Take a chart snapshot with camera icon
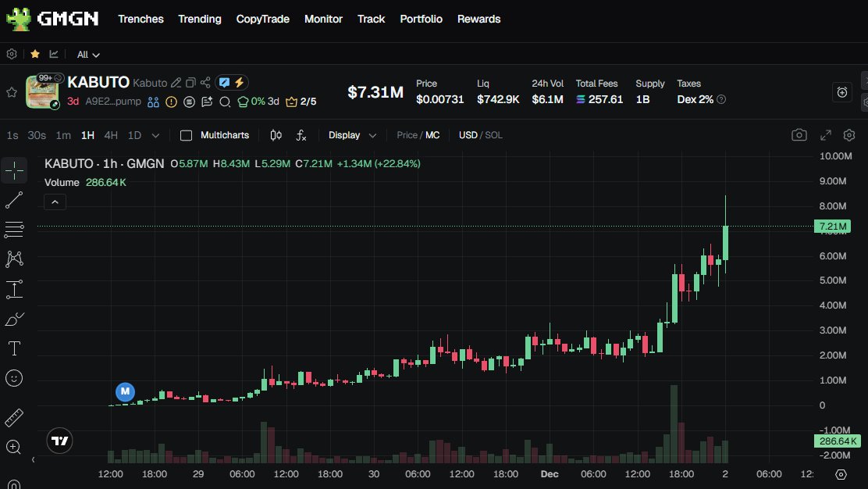 799,135
